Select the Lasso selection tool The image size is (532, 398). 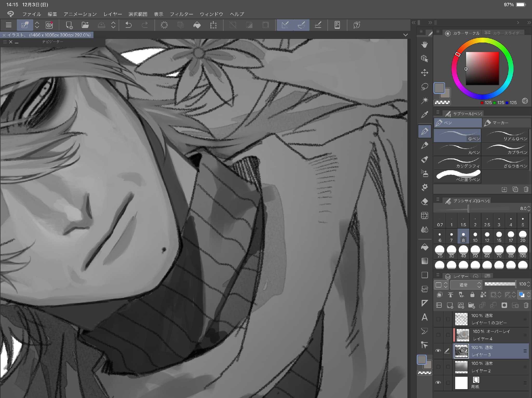point(425,87)
